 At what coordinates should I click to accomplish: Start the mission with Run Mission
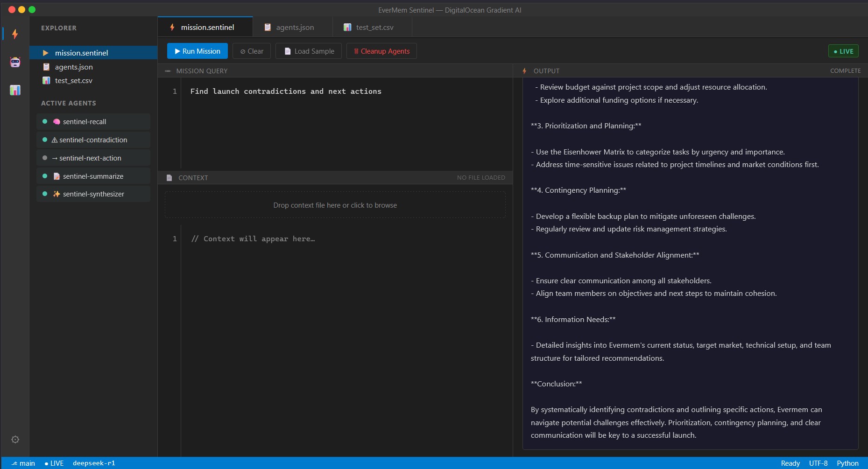pyautogui.click(x=198, y=51)
